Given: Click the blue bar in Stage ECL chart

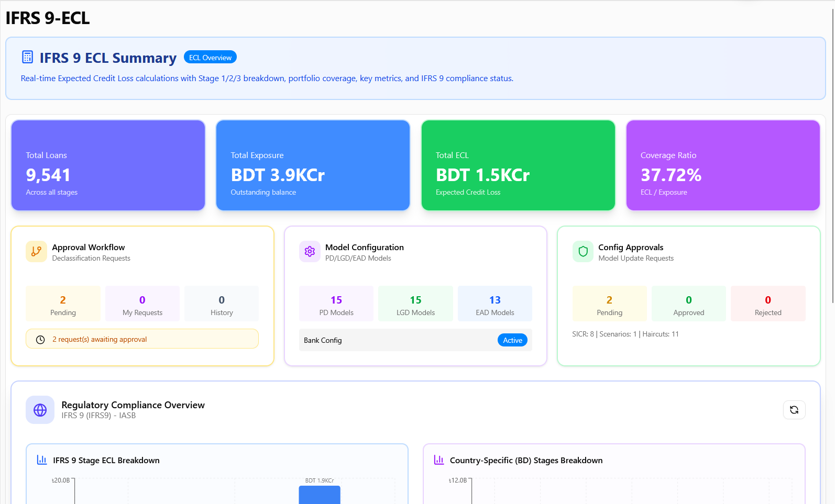Looking at the screenshot, I should point(320,495).
